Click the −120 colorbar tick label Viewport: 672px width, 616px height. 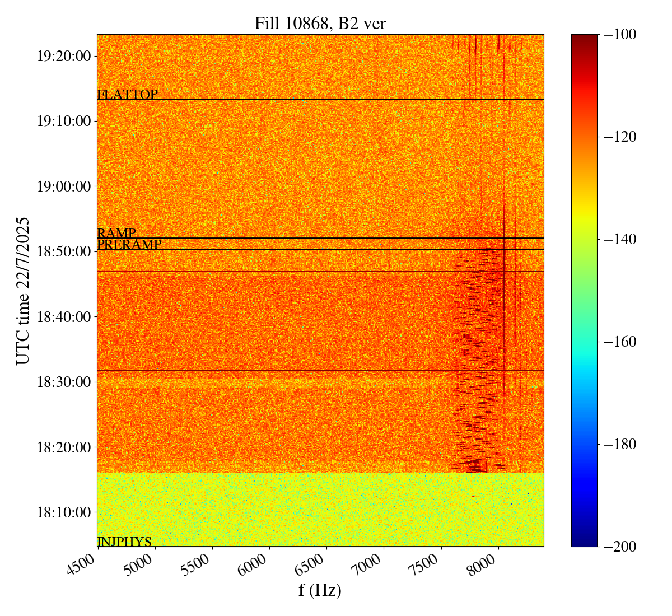click(620, 137)
